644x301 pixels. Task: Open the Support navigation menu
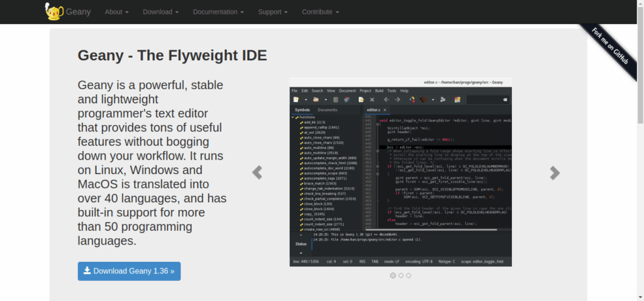[x=273, y=12]
